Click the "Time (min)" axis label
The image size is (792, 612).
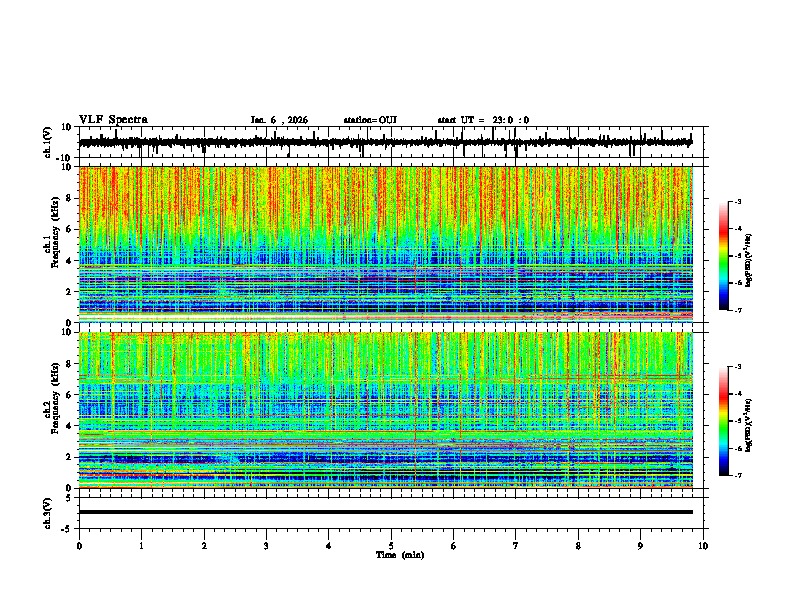coord(400,555)
